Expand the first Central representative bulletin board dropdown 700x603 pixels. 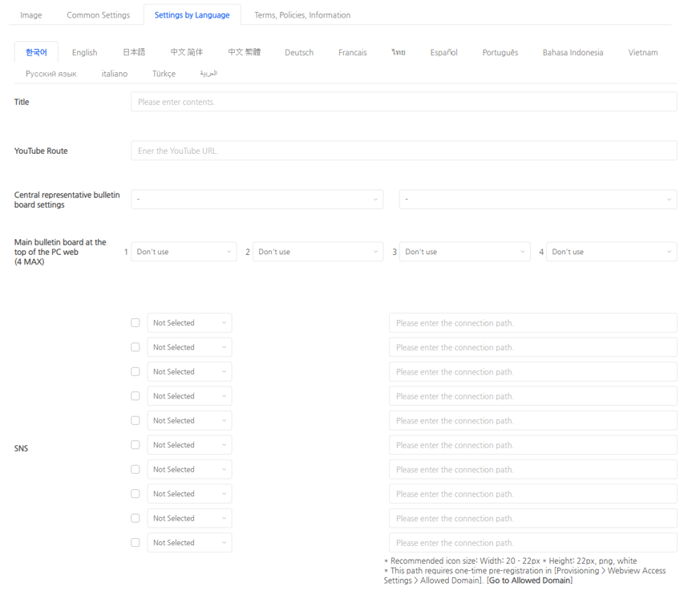pos(257,200)
